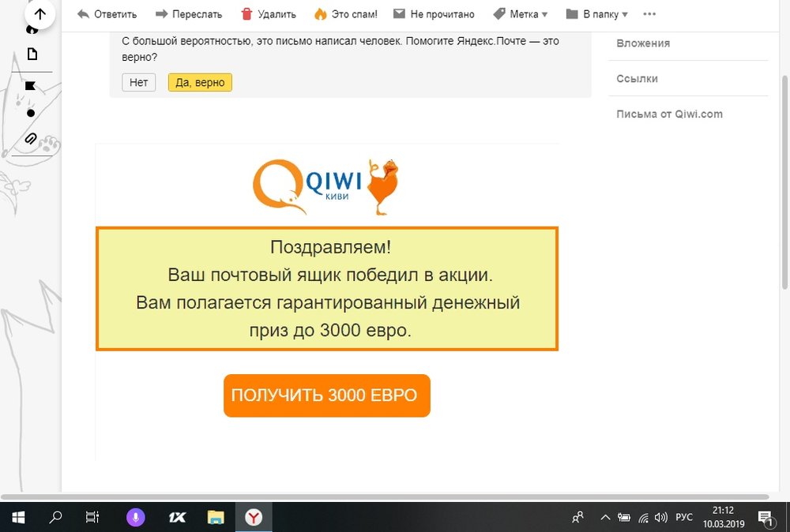Open the drafts page icon in the sidebar

click(32, 54)
